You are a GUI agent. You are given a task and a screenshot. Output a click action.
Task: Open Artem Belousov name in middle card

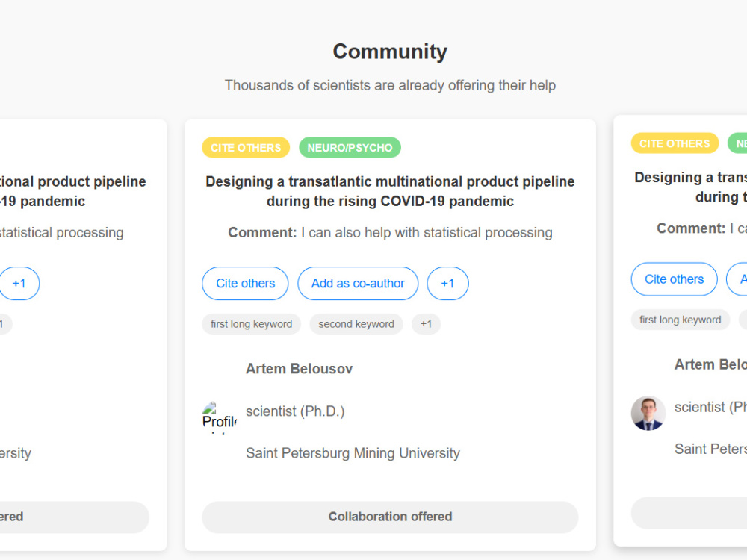[300, 369]
